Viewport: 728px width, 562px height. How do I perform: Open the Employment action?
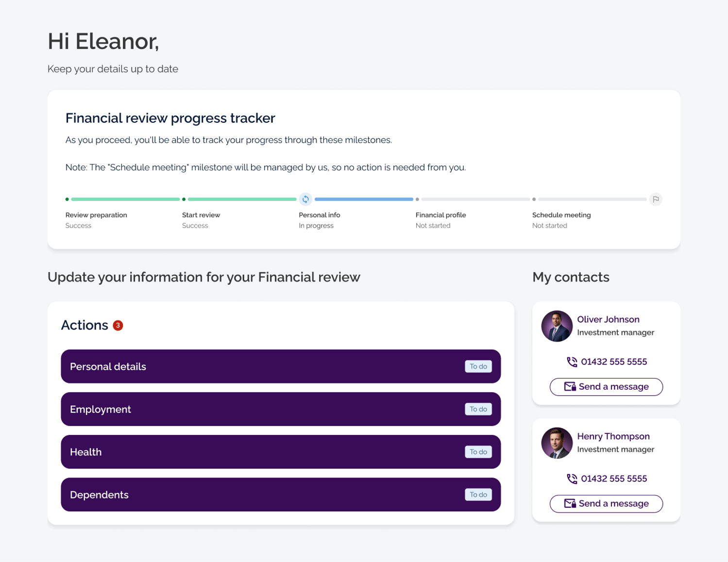(281, 409)
